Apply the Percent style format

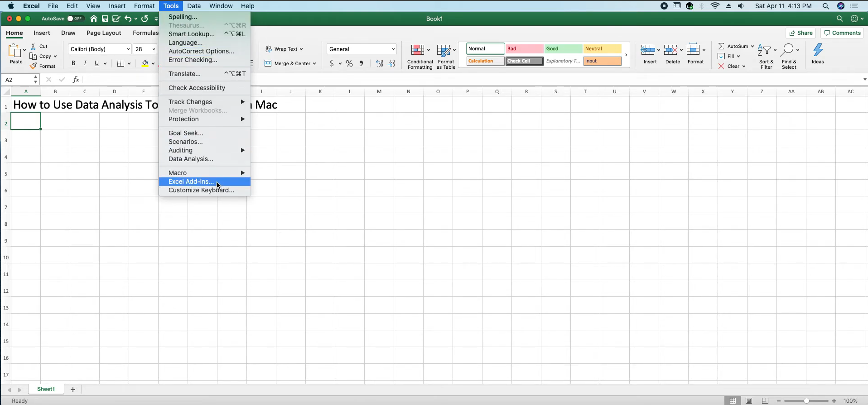point(349,63)
